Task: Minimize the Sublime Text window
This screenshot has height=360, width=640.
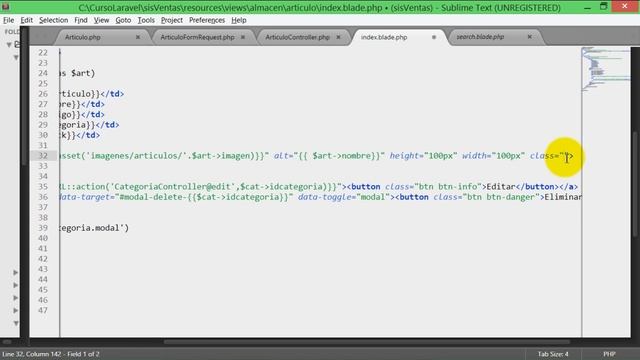Action: [587, 7]
